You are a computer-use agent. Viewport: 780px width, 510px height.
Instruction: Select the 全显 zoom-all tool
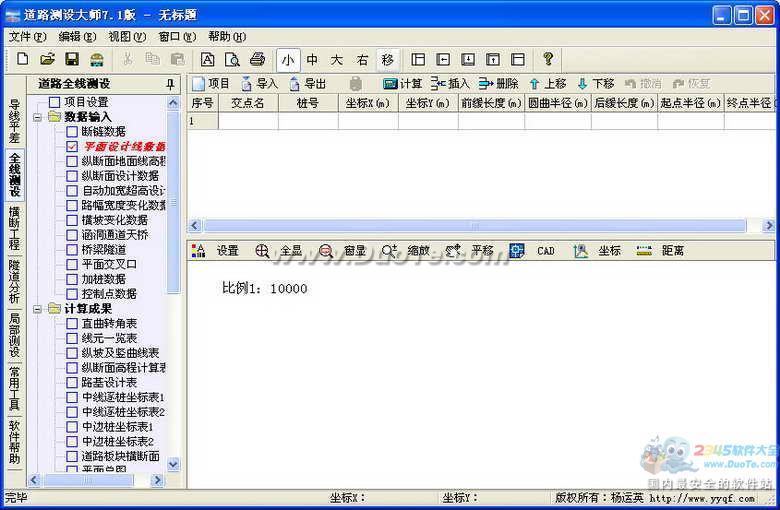point(279,251)
